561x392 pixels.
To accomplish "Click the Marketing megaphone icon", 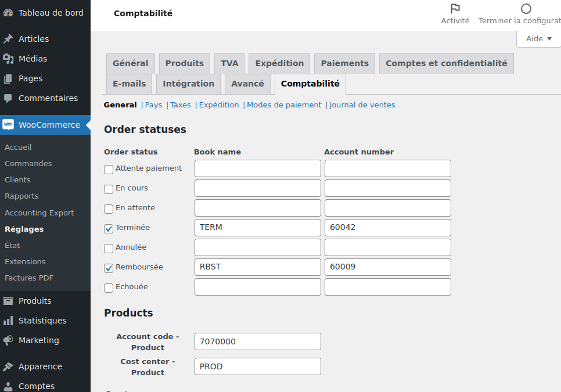I will tap(8, 340).
